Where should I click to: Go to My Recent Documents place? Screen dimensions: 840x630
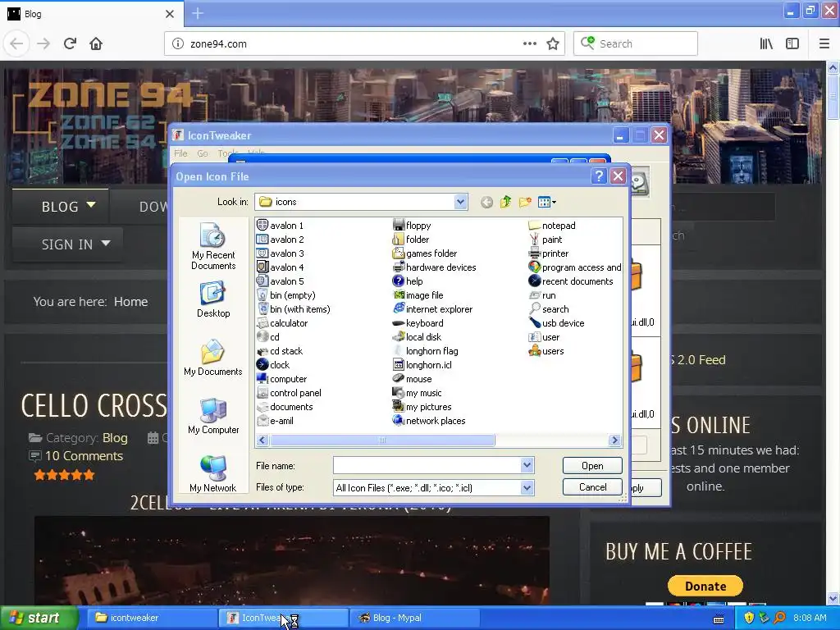point(213,246)
